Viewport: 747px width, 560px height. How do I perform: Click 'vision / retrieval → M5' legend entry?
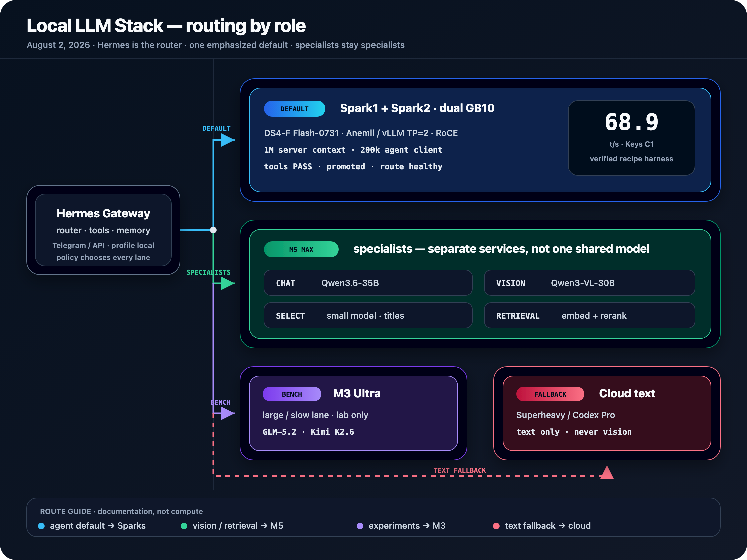point(238,526)
